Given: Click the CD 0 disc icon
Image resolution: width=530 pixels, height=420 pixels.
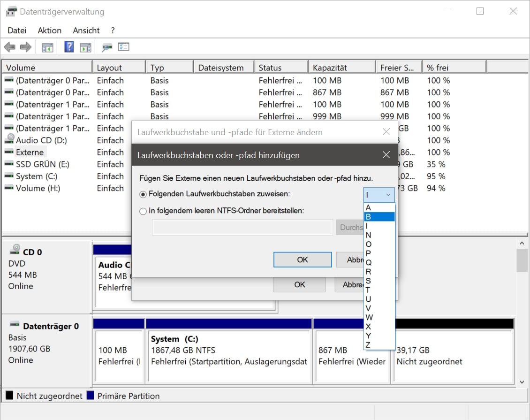Looking at the screenshot, I should click(x=15, y=250).
